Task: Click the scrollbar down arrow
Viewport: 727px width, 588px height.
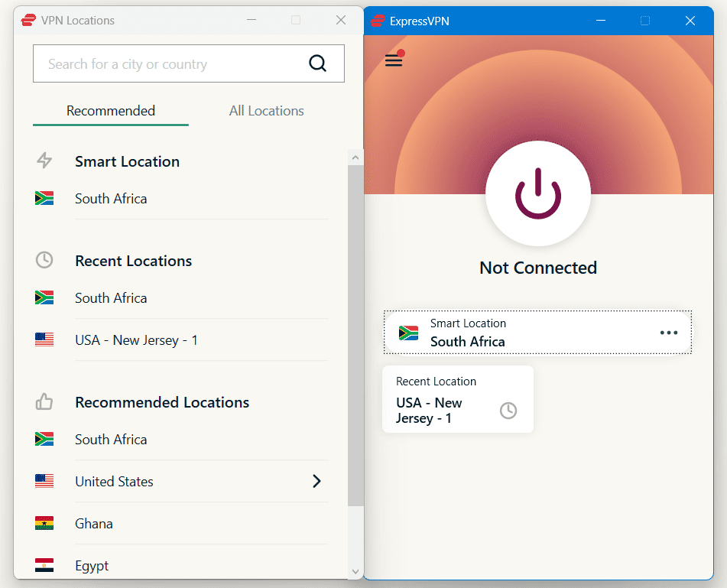Action: point(355,571)
